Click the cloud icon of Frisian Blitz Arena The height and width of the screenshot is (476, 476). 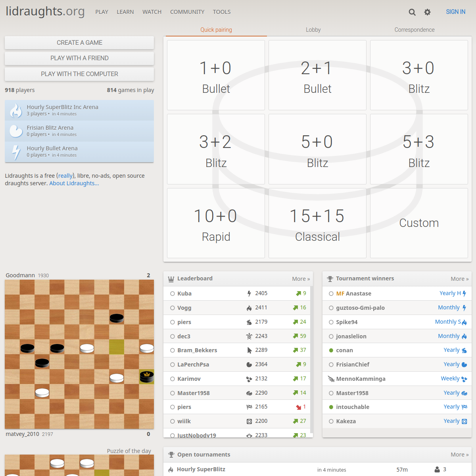click(x=16, y=131)
